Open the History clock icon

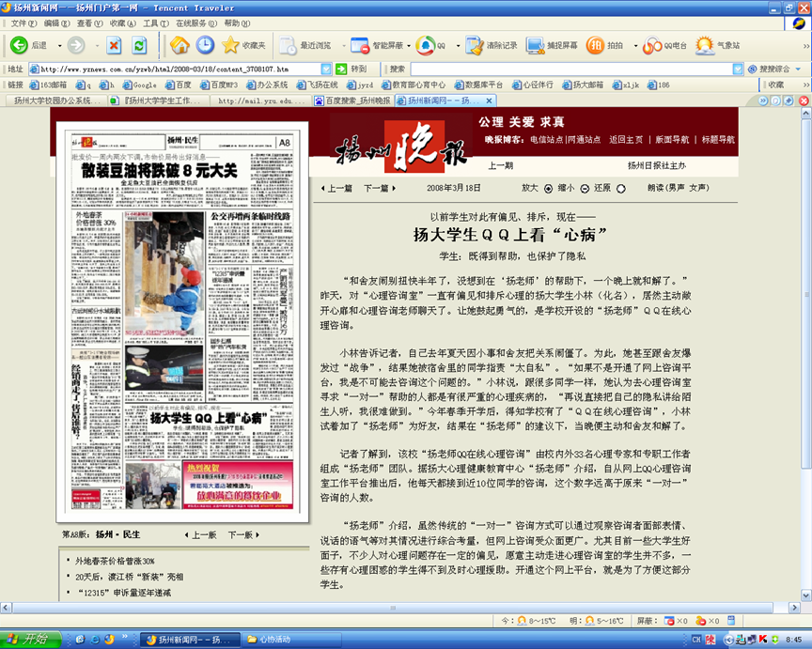point(205,45)
